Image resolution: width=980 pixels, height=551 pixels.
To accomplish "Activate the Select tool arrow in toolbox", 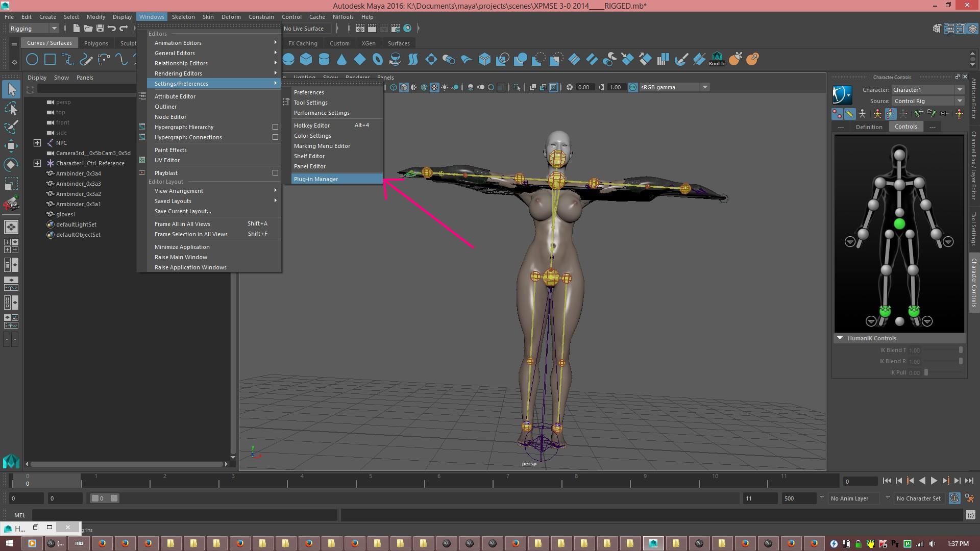I will point(11,89).
